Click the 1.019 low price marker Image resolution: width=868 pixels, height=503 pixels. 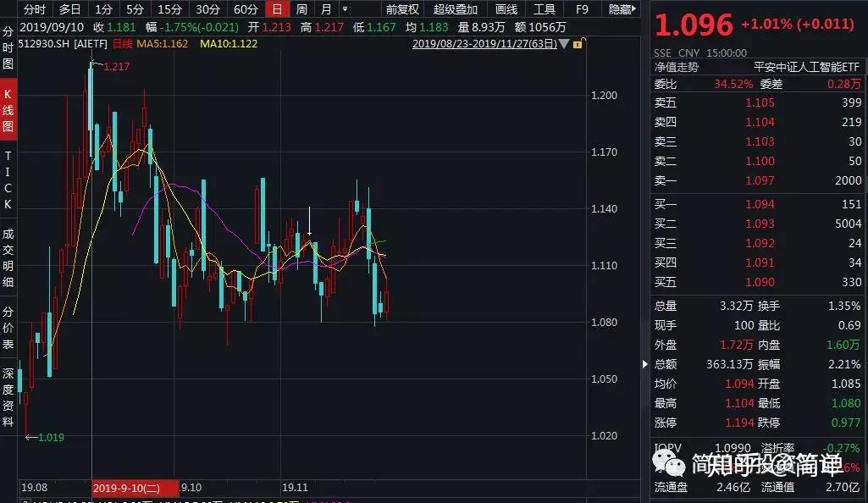(x=51, y=438)
